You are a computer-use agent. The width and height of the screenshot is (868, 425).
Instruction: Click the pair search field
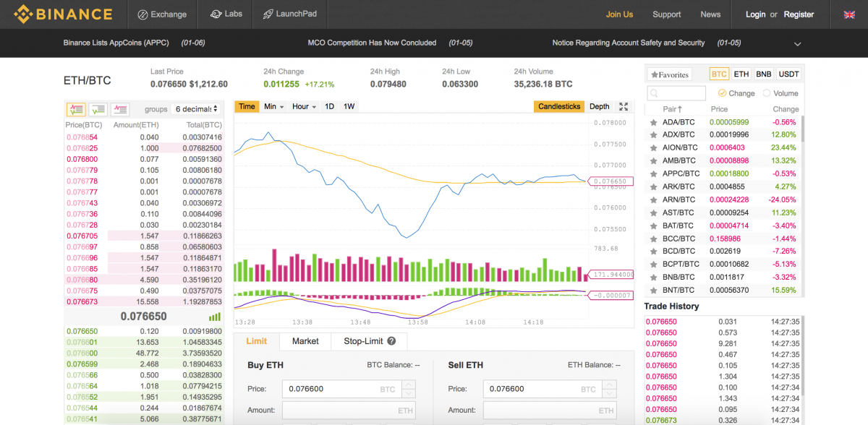click(676, 93)
